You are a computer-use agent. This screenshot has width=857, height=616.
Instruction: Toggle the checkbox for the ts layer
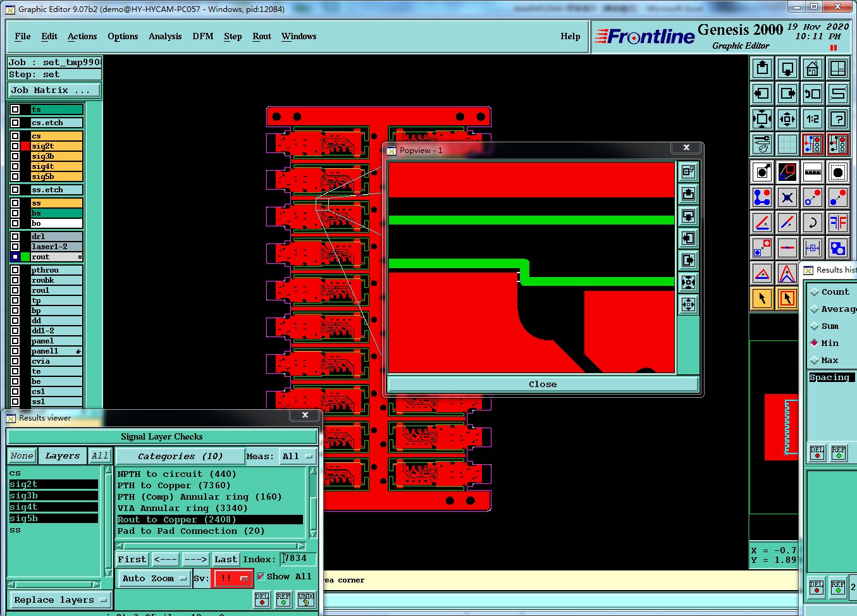[15, 109]
